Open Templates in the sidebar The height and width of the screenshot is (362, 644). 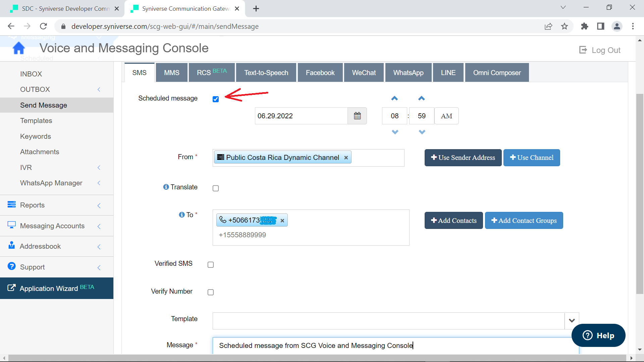point(36,121)
